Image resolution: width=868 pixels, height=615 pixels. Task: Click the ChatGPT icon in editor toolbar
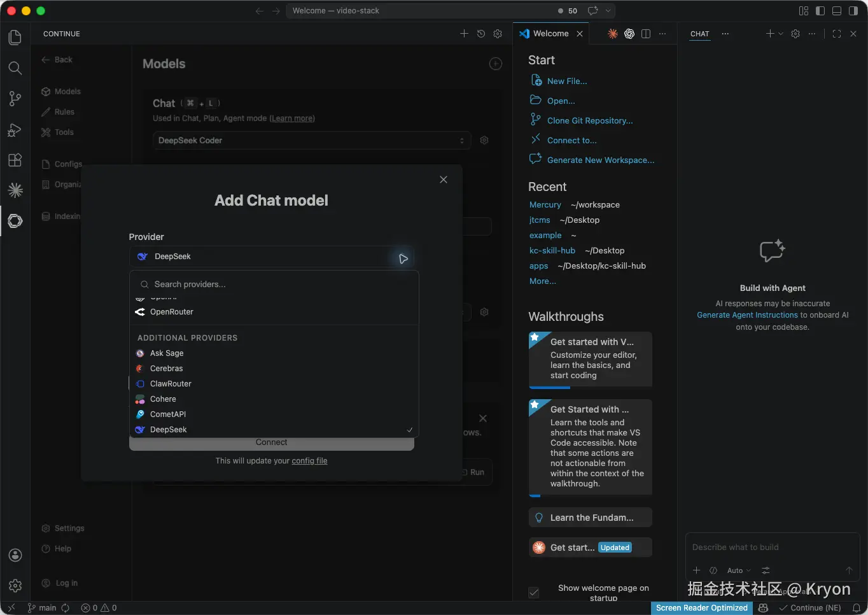(629, 34)
